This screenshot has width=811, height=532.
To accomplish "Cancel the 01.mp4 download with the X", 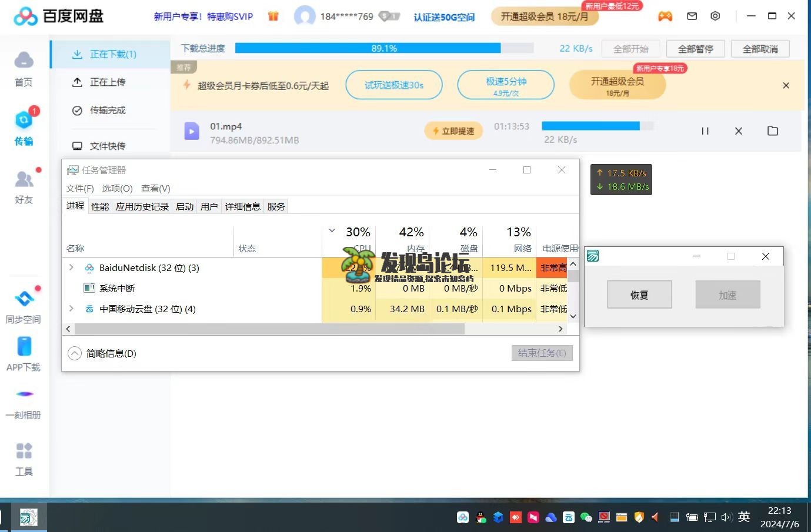I will pyautogui.click(x=739, y=131).
